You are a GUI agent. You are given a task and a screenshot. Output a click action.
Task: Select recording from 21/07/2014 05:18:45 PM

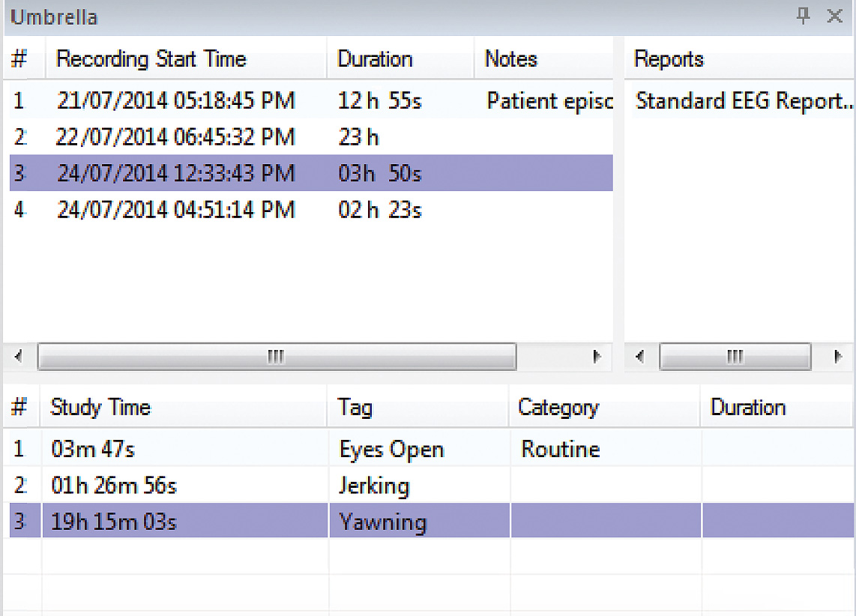(x=176, y=101)
